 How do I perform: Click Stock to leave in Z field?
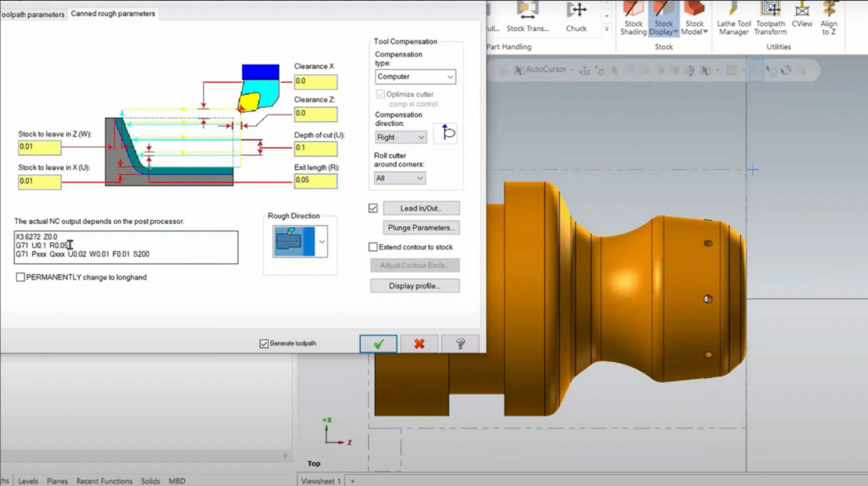click(40, 147)
